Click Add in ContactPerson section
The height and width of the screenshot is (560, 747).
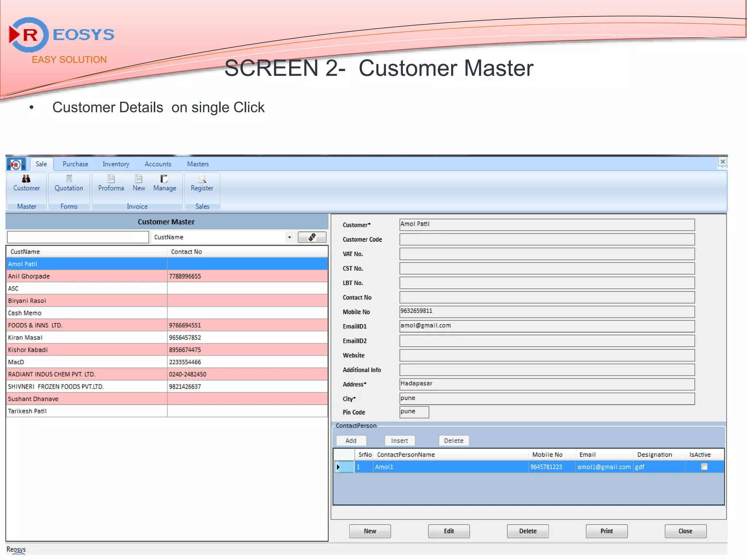[x=351, y=440]
